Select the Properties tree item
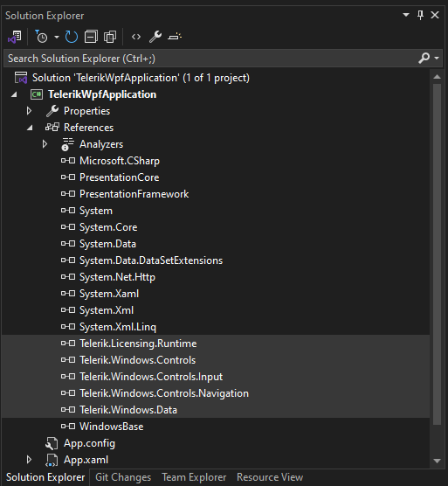Viewport: 448px width, 486px height. [x=86, y=111]
